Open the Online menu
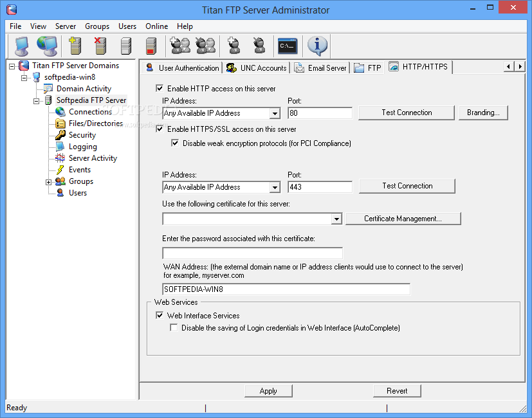532x418 pixels. coord(156,26)
